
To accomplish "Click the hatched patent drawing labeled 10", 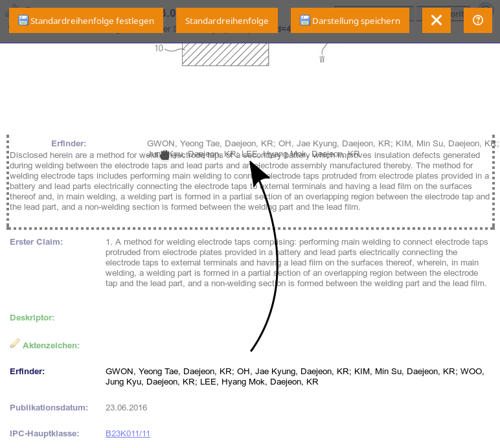I will coord(225,54).
